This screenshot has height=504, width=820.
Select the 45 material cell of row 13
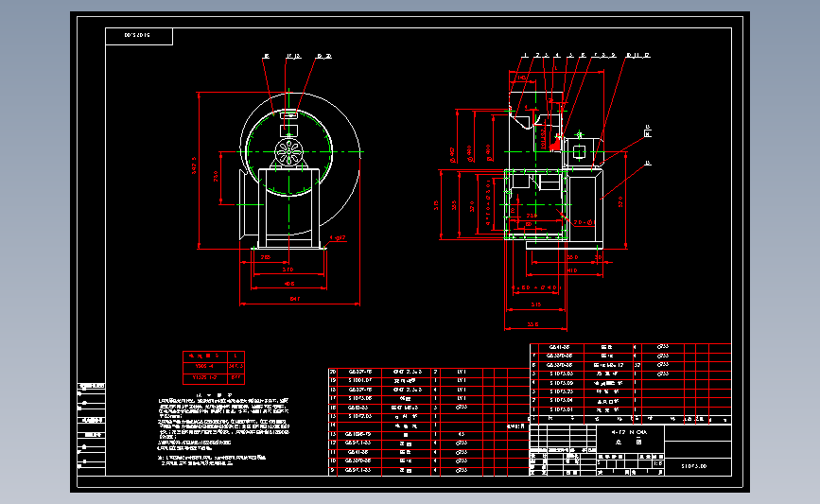(462, 434)
